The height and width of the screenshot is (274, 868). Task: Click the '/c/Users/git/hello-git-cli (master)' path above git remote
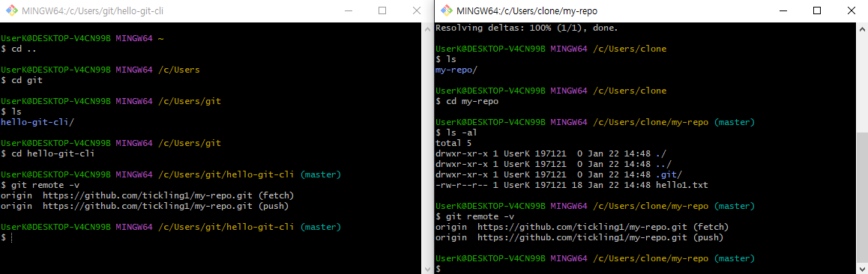click(250, 174)
